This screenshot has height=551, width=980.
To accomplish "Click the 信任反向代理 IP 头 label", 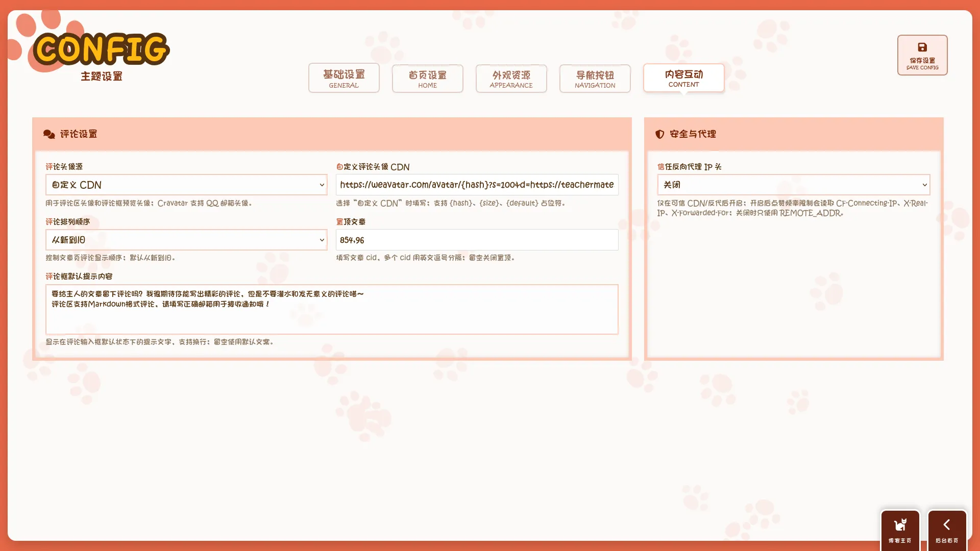I will (690, 167).
